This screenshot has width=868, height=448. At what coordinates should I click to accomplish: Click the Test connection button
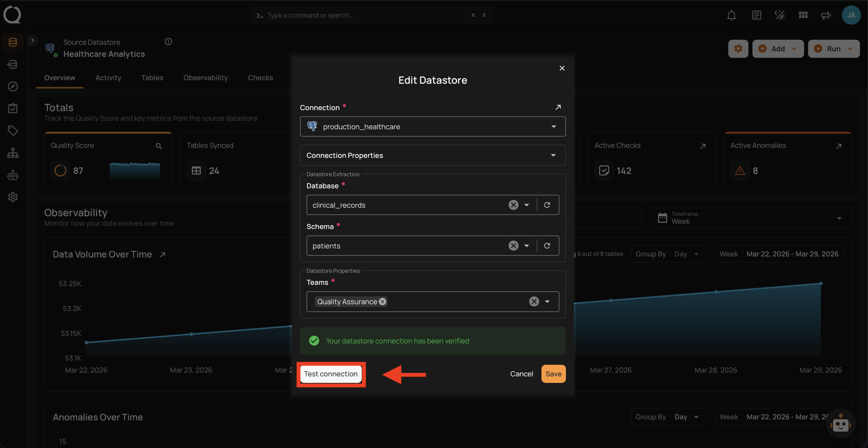pos(331,374)
